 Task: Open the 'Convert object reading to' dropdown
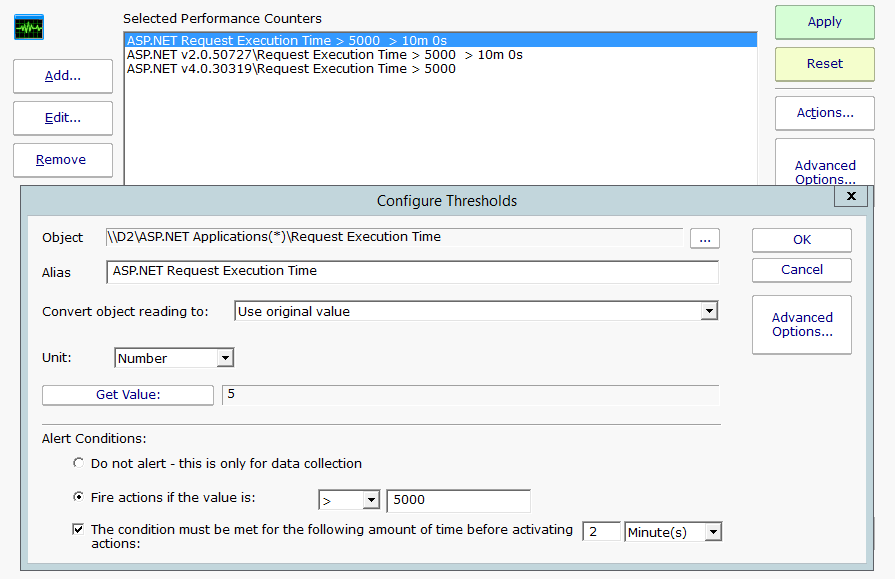708,311
